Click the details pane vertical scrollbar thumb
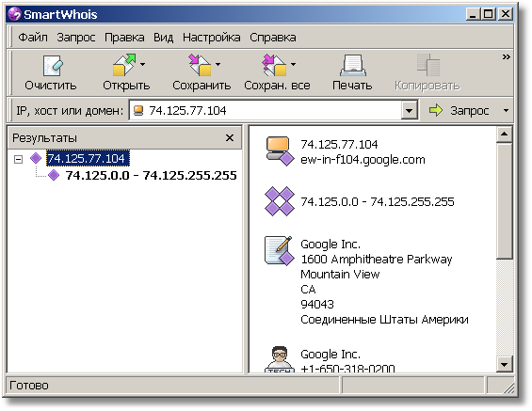Image resolution: width=532 pixels, height=411 pixels. 504,201
